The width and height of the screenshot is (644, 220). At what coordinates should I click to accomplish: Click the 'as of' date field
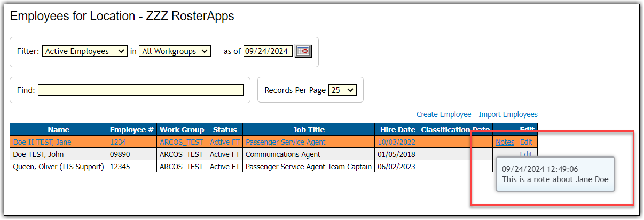click(x=268, y=51)
